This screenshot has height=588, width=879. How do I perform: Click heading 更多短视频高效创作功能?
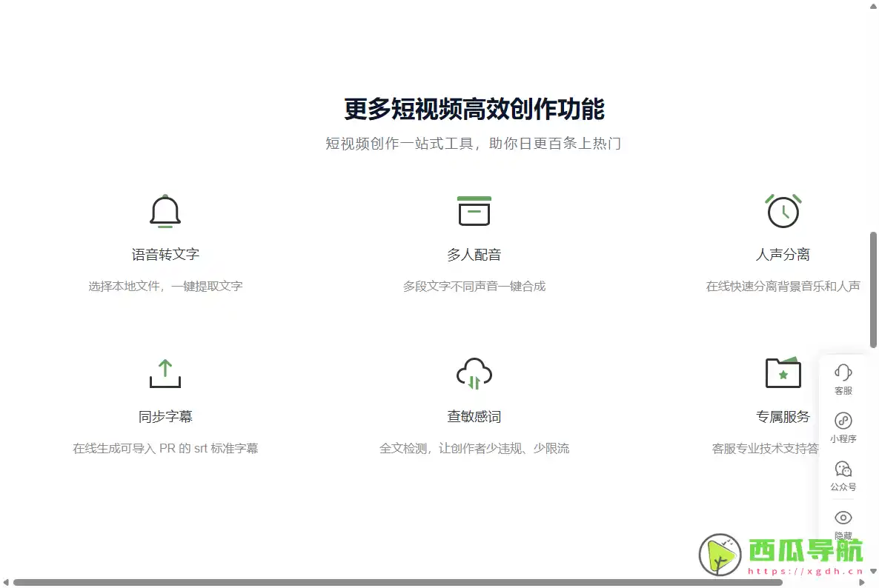coord(474,109)
